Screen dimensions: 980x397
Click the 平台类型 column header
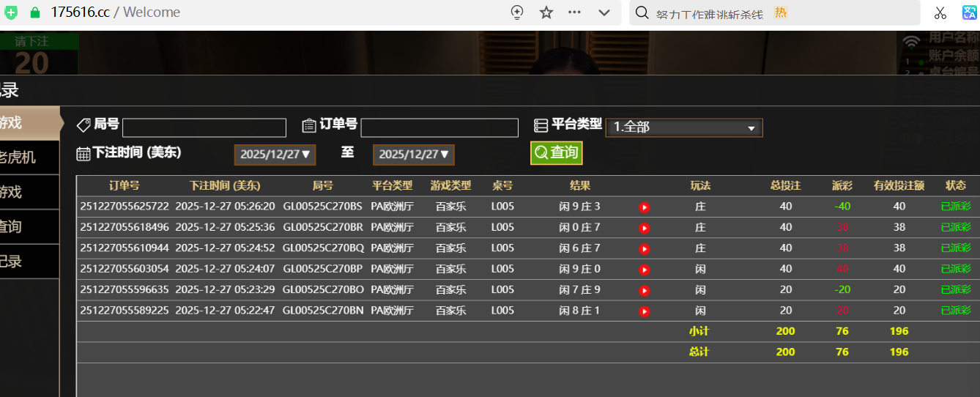click(x=392, y=185)
